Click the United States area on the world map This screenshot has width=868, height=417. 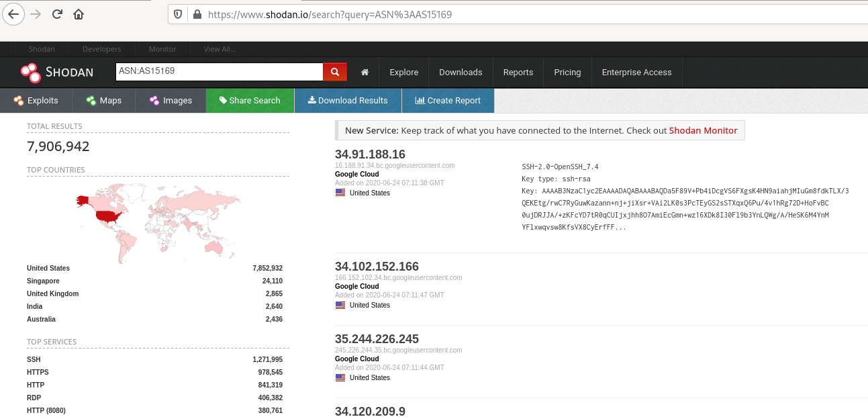[109, 216]
